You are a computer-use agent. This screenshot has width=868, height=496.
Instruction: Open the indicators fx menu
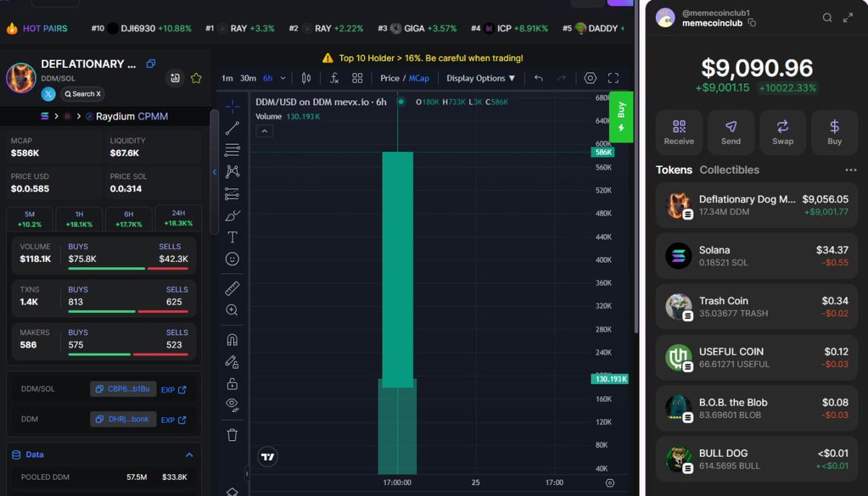[334, 78]
